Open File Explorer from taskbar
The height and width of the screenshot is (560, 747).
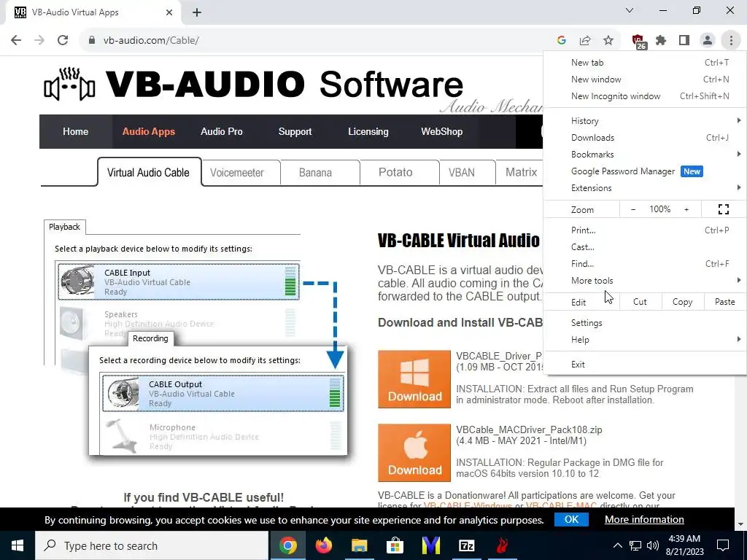point(359,545)
